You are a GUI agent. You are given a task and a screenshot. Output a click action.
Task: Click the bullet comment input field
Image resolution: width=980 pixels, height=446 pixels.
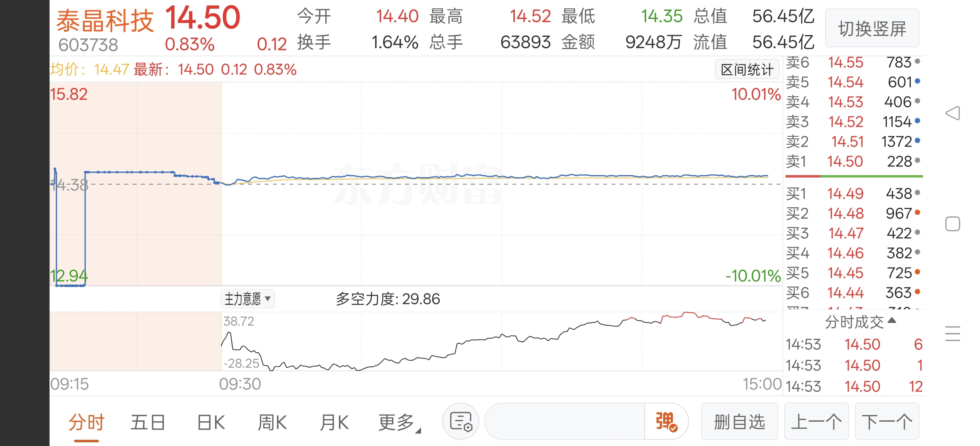pyautogui.click(x=564, y=421)
